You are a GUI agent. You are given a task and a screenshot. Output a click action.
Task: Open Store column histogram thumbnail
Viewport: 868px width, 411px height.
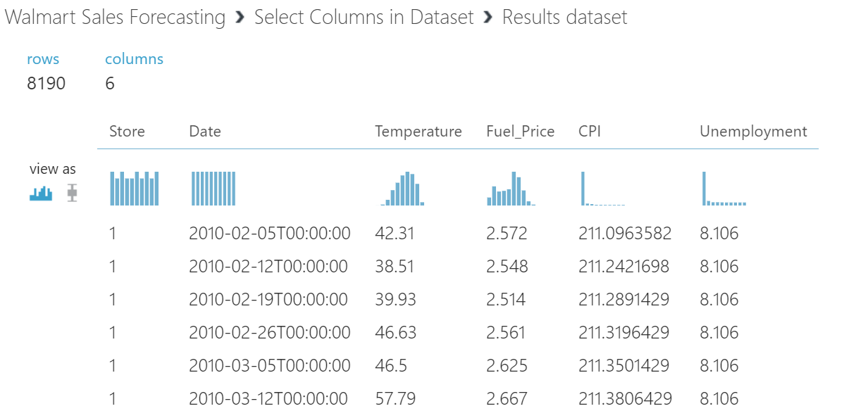coord(135,188)
